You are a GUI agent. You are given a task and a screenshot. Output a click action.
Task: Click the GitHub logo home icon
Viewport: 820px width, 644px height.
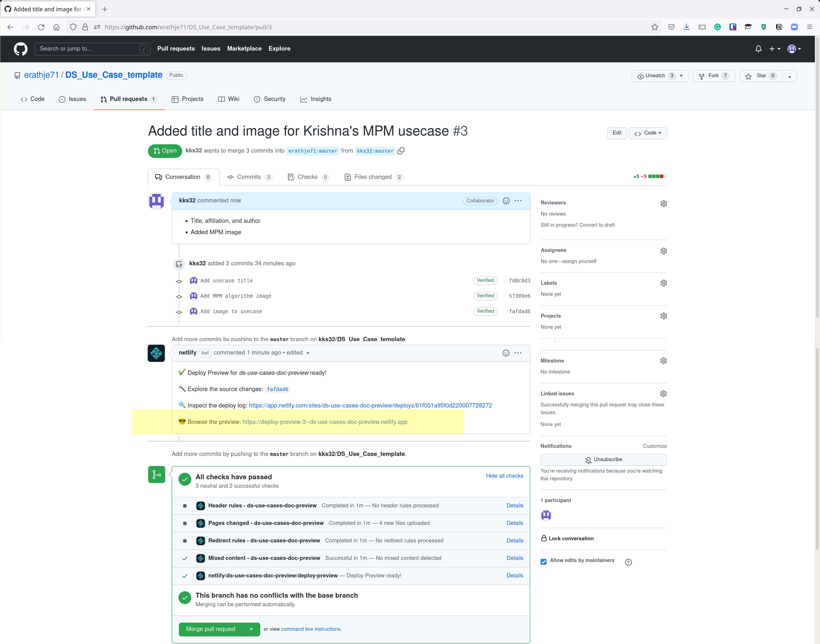[21, 49]
